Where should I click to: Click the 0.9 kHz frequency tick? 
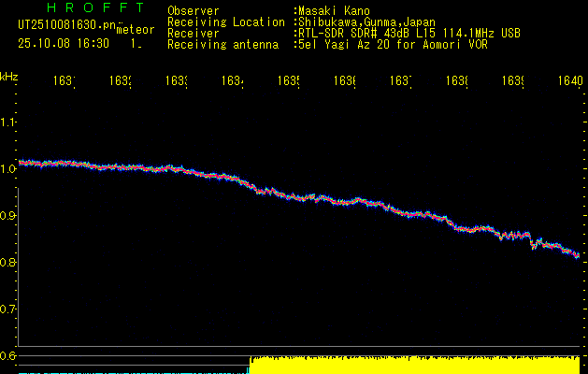(x=8, y=216)
